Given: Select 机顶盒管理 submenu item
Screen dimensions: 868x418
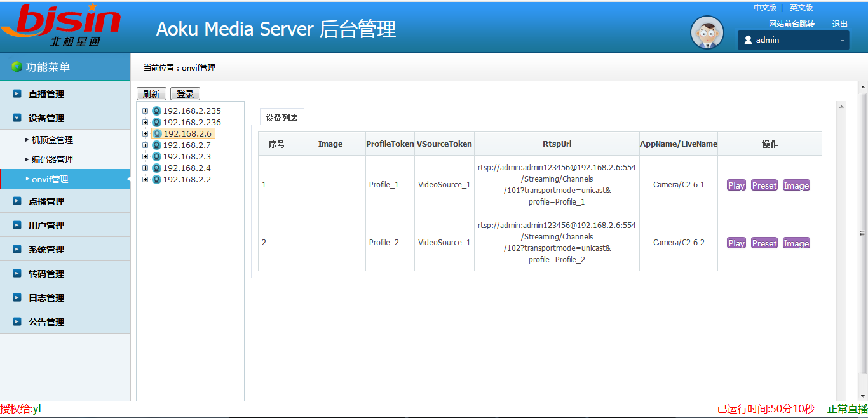Looking at the screenshot, I should click(52, 140).
